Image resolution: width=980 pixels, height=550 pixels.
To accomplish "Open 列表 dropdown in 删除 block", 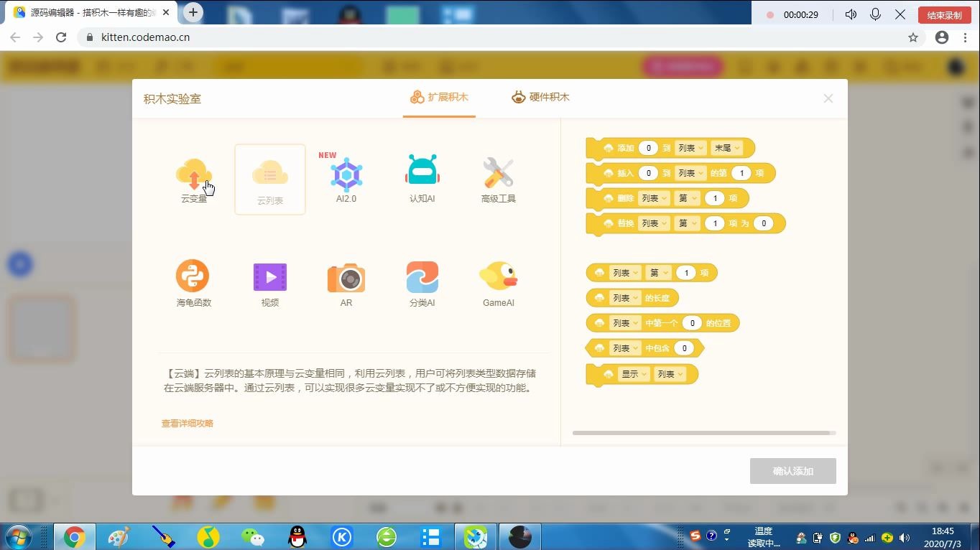I will (655, 198).
